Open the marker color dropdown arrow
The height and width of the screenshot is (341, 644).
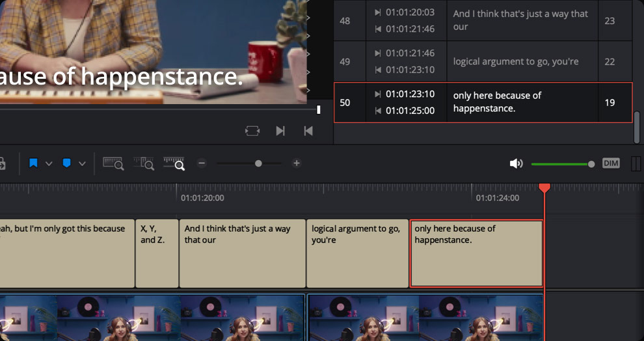[82, 163]
